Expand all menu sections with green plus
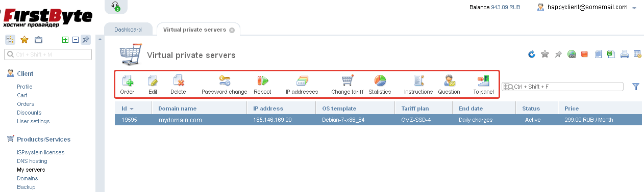Image resolution: width=644 pixels, height=192 pixels. click(x=65, y=40)
